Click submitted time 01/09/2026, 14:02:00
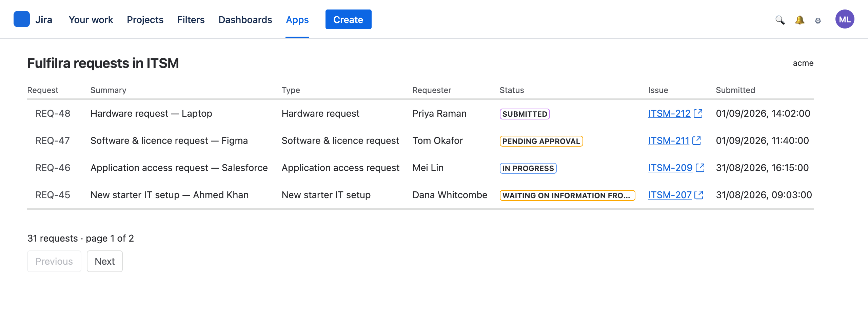The width and height of the screenshot is (868, 321). 763,113
